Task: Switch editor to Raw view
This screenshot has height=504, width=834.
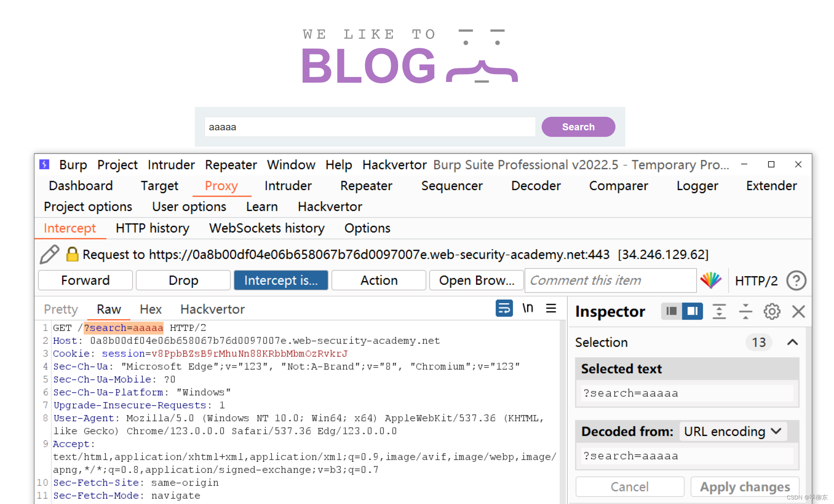Action: point(109,309)
